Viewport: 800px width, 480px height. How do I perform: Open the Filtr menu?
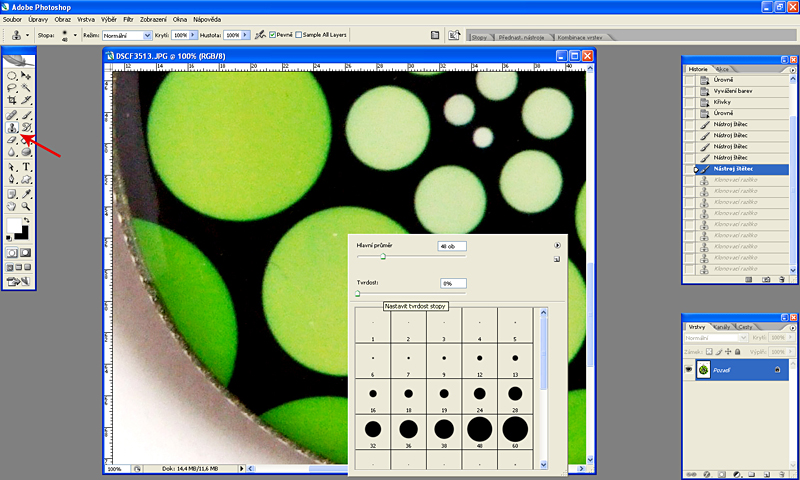128,19
